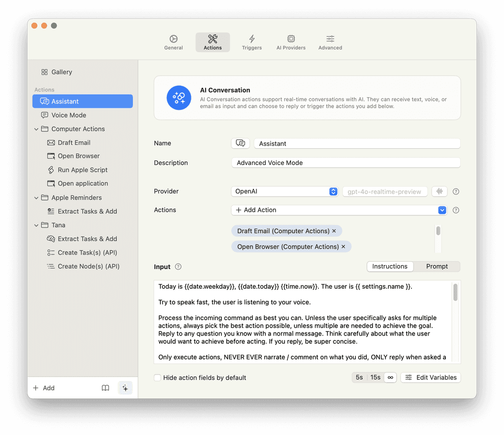Switch Input to Prompt mode
This screenshot has width=504, height=435.
coord(437,266)
